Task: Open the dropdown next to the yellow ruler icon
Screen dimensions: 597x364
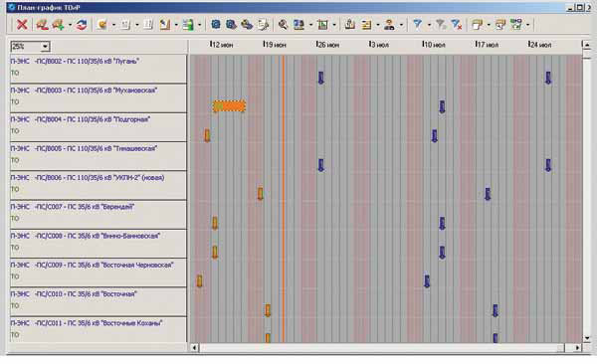Action: pos(176,25)
